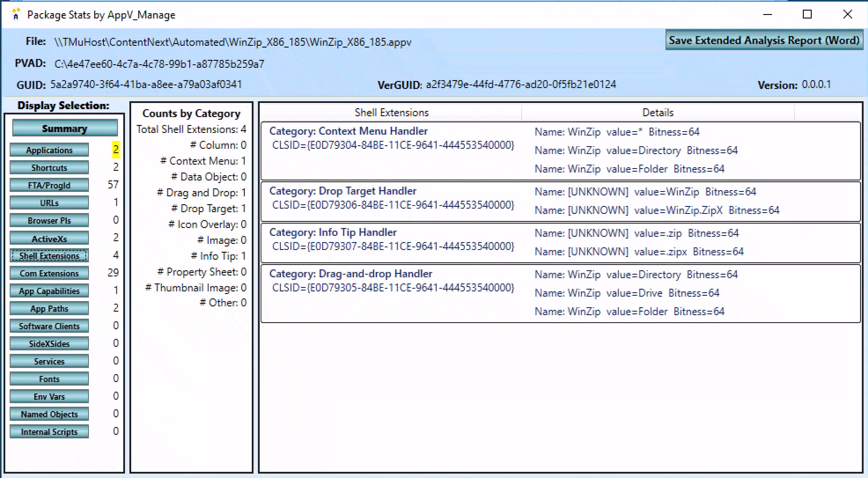868x478 pixels.
Task: Select the Drop Target Handler category row
Action: [561, 201]
